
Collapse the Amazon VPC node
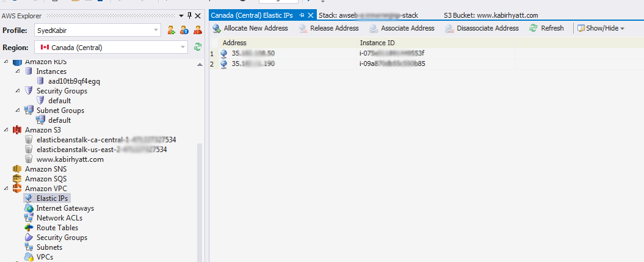pyautogui.click(x=5, y=189)
